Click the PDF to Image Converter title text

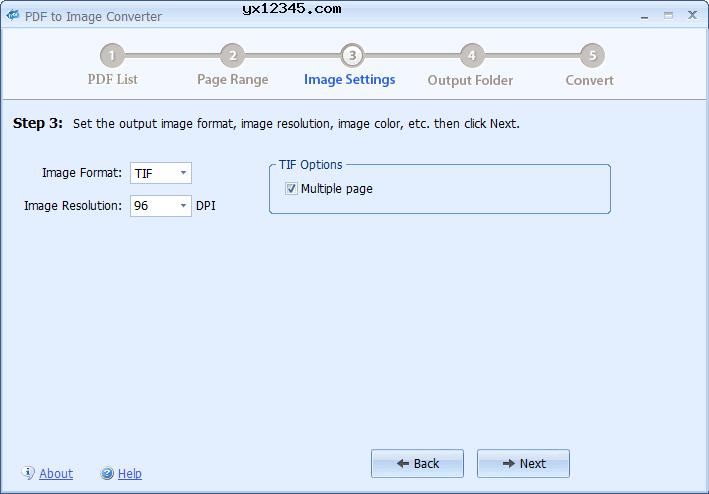click(93, 17)
